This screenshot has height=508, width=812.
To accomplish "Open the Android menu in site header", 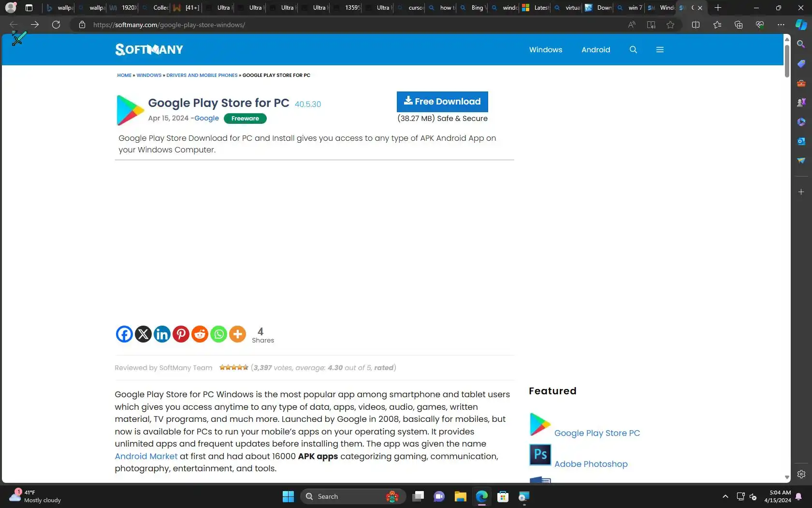I will pyautogui.click(x=595, y=49).
